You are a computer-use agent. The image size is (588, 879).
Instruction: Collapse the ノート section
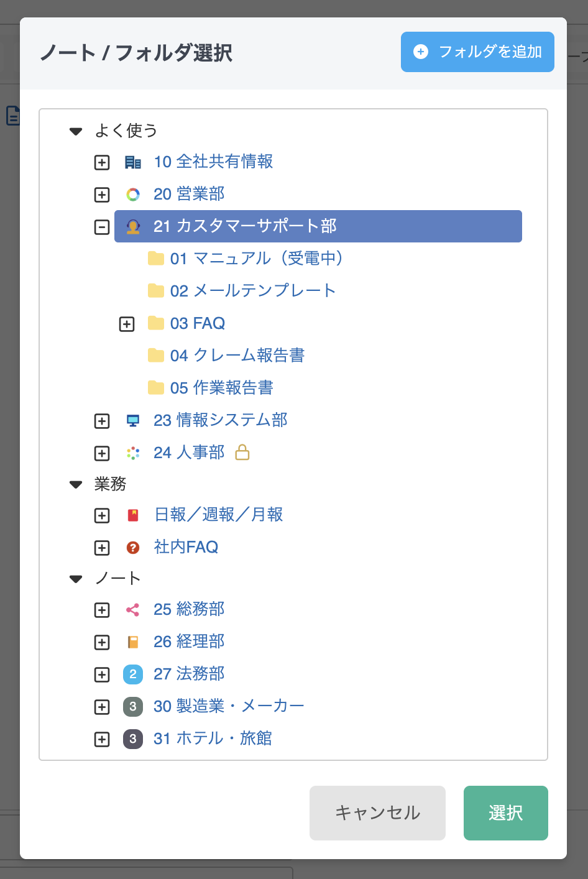coord(76,579)
